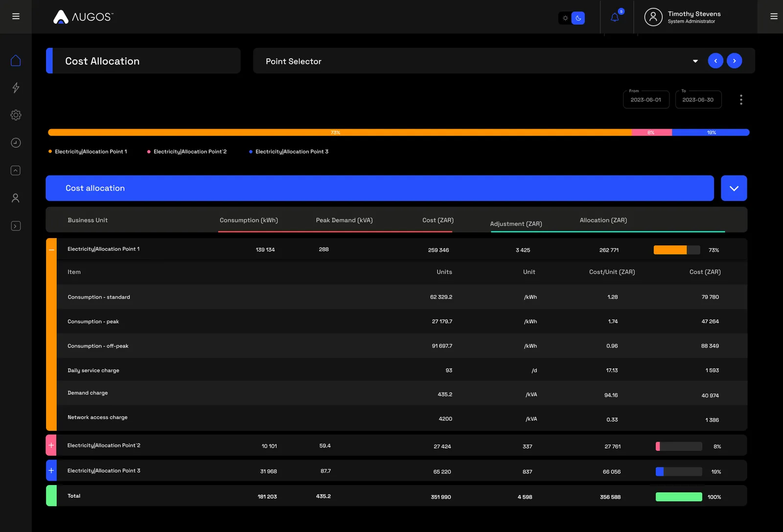Click the Cost Allocation page title
783x532 pixels.
point(102,61)
